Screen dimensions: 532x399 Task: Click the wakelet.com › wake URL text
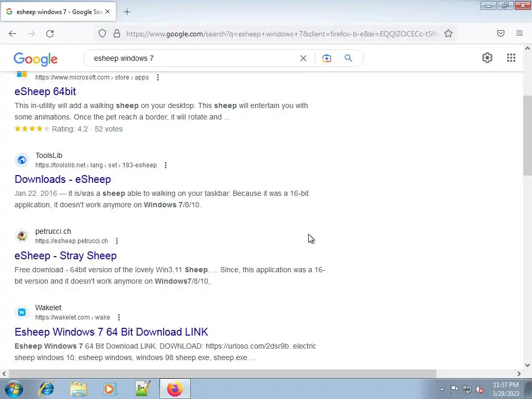[x=73, y=317]
